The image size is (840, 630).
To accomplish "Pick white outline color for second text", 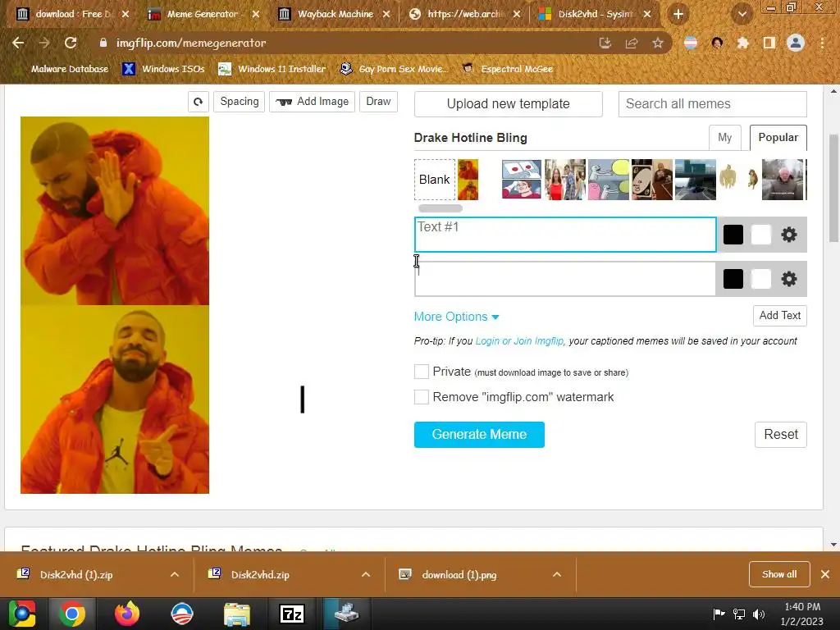I will (x=760, y=279).
